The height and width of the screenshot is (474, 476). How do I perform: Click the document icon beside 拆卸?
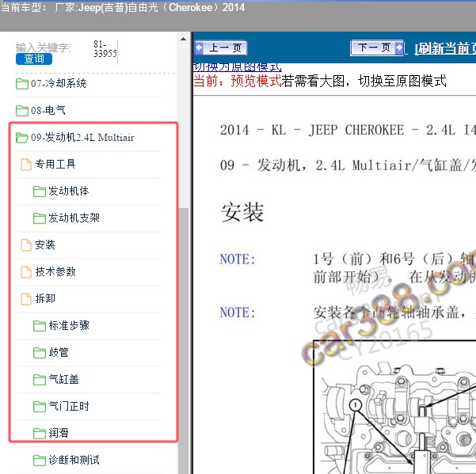pyautogui.click(x=26, y=299)
